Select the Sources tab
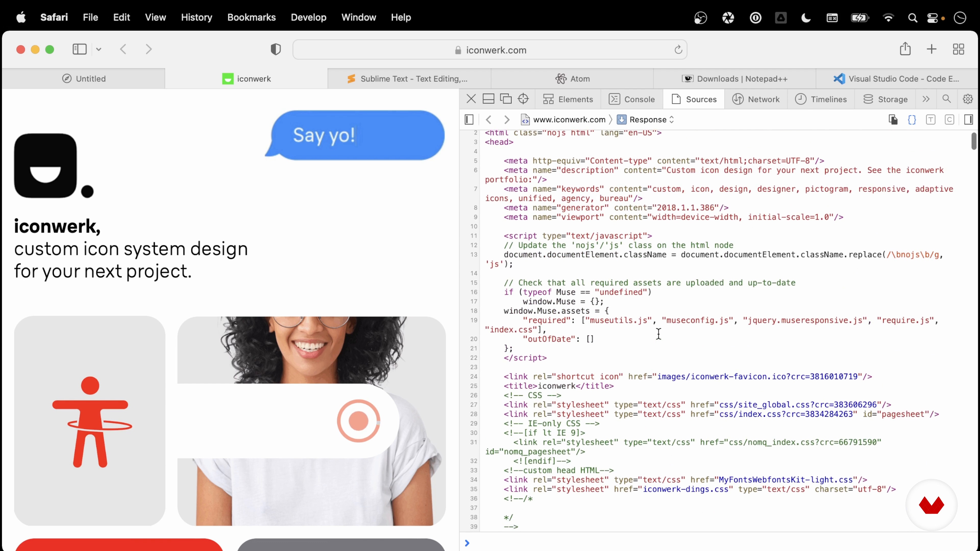 click(694, 99)
